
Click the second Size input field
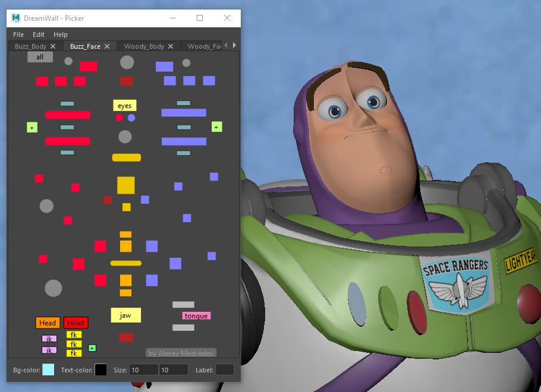174,369
